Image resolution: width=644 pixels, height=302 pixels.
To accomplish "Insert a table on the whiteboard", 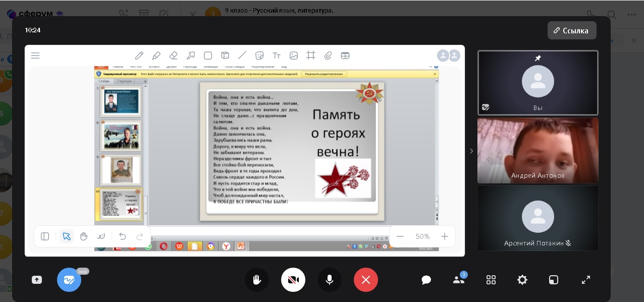I will (x=345, y=56).
